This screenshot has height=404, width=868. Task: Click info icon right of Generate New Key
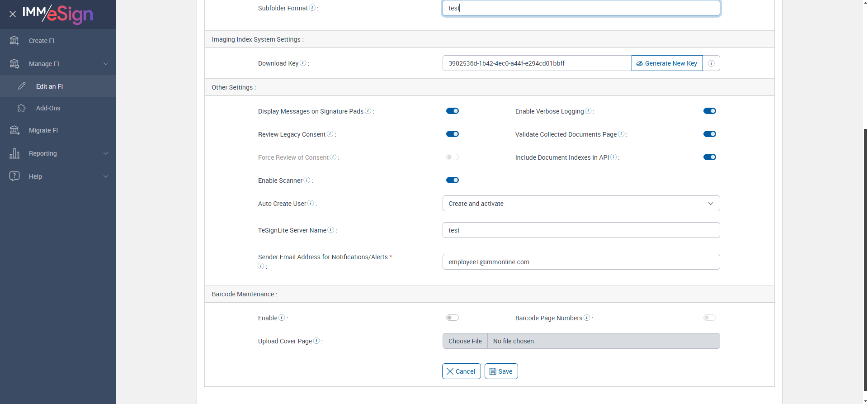click(711, 63)
